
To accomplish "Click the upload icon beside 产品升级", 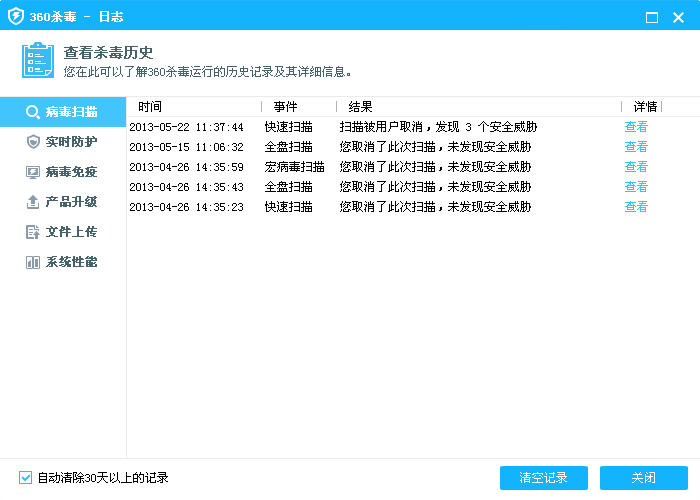I will pyautogui.click(x=33, y=202).
